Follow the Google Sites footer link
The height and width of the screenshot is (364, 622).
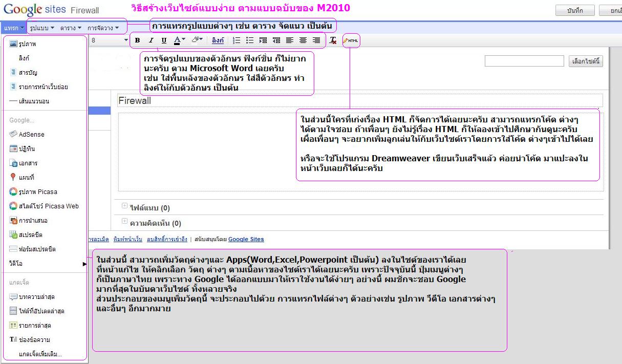[x=246, y=239]
